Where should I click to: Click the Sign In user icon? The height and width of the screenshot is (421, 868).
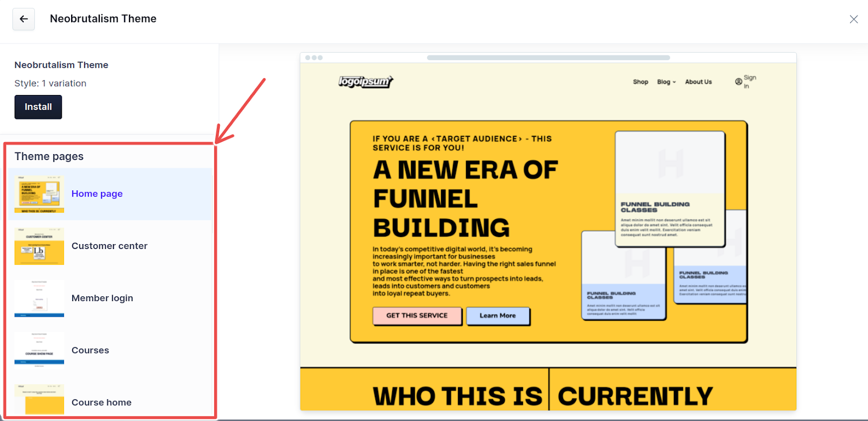738,82
